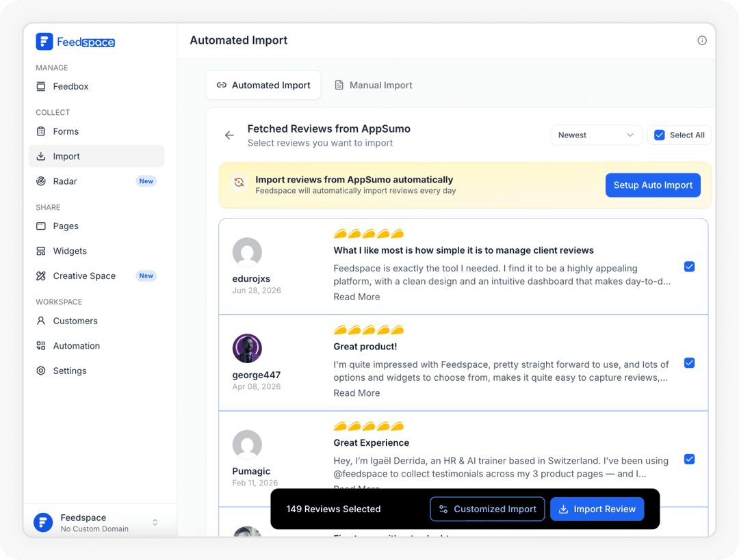
Task: Click Read More on edurojxs review
Action: [x=356, y=297]
